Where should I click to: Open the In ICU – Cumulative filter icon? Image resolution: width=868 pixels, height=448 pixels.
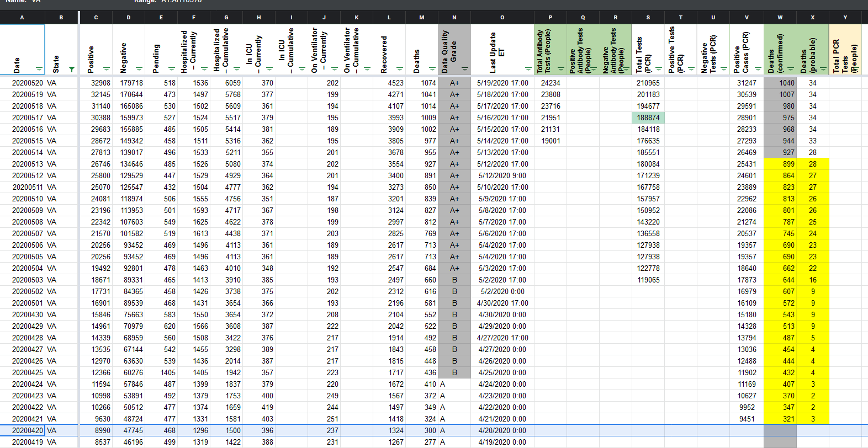coord(302,70)
